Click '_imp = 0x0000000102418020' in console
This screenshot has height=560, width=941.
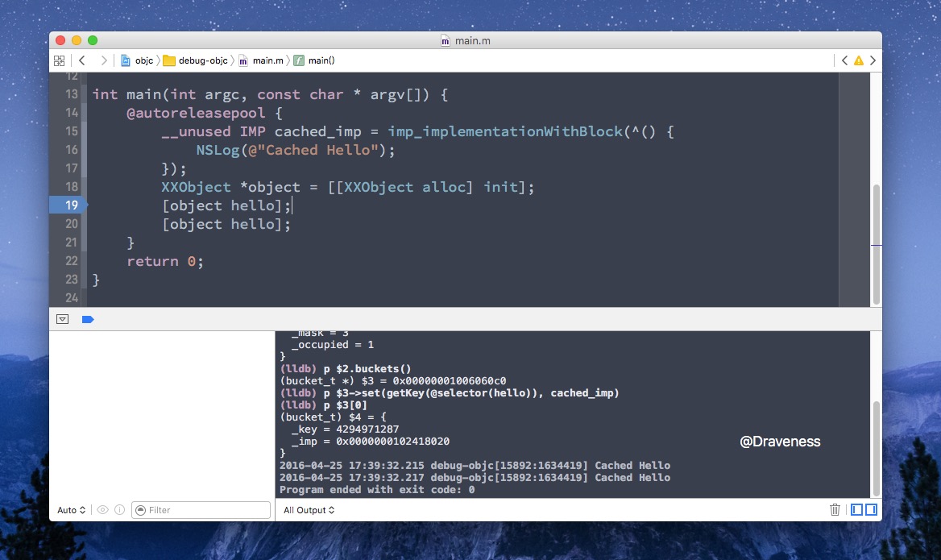[371, 442]
